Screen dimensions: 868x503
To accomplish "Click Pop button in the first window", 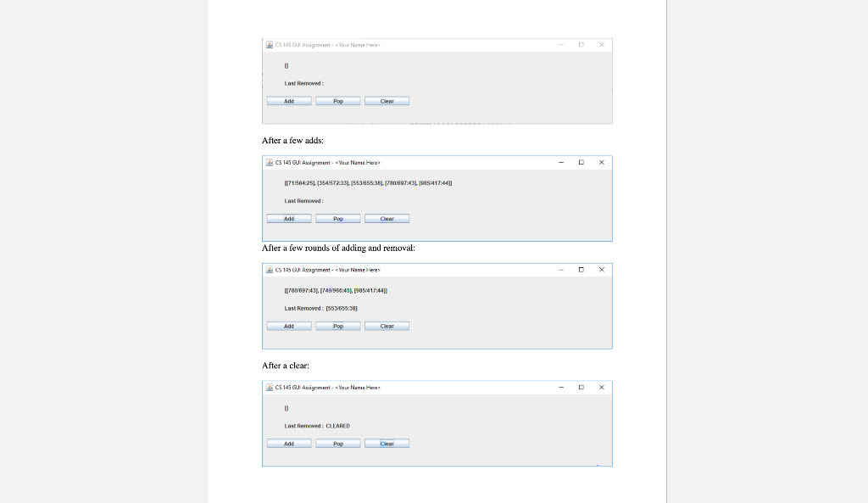I will click(337, 101).
